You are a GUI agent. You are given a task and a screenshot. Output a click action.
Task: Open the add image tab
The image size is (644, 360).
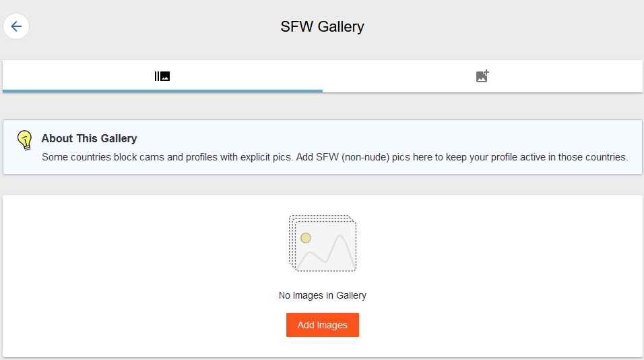click(482, 76)
